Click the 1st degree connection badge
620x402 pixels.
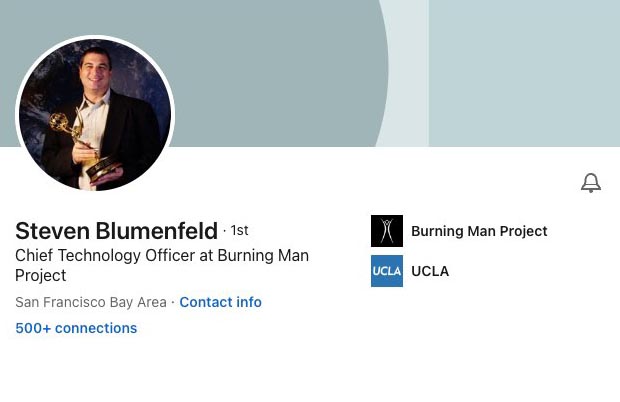click(x=239, y=231)
